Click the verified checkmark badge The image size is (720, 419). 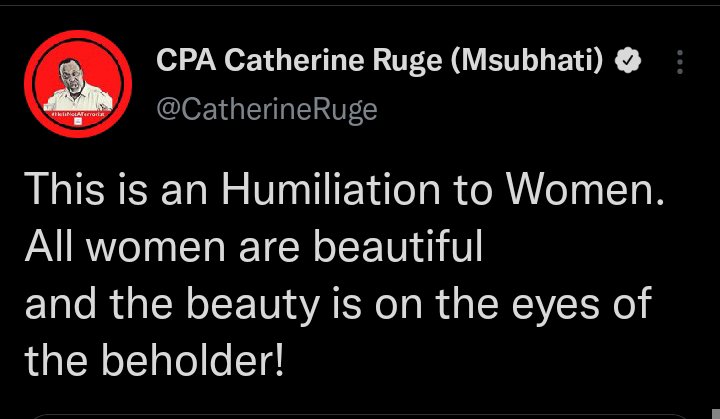click(x=628, y=62)
